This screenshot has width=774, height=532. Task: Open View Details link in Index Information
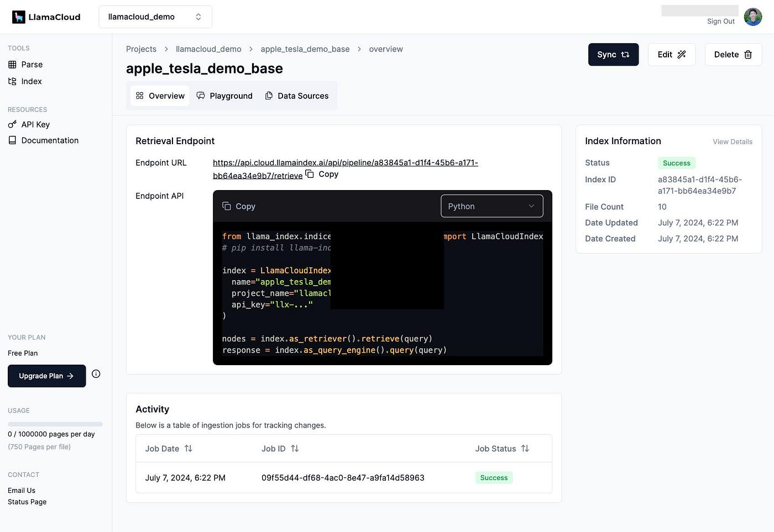point(733,142)
